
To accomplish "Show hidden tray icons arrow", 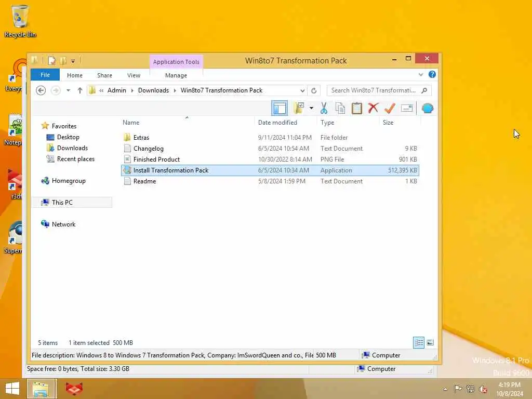I will coord(445,389).
